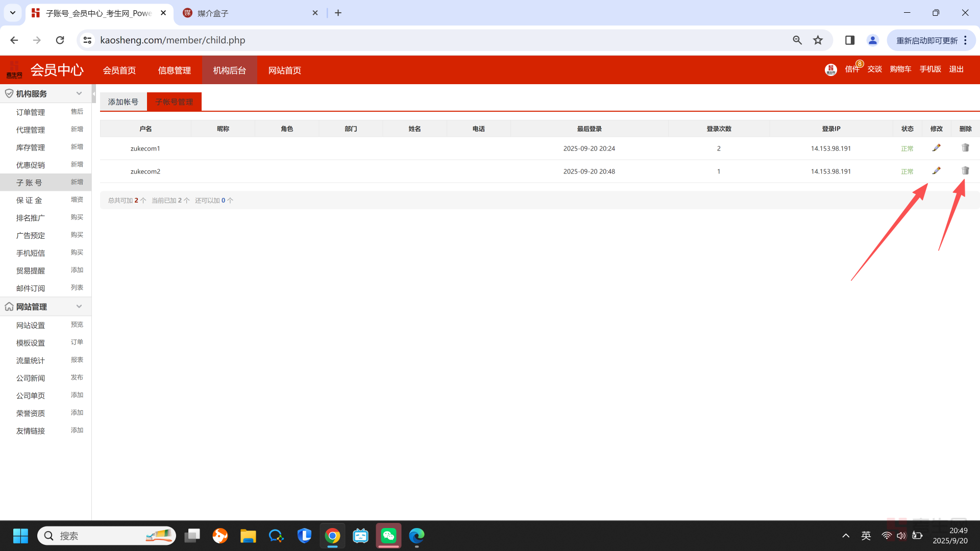Click the zoom magnifier icon in address bar
The image size is (980, 551).
pyautogui.click(x=797, y=40)
